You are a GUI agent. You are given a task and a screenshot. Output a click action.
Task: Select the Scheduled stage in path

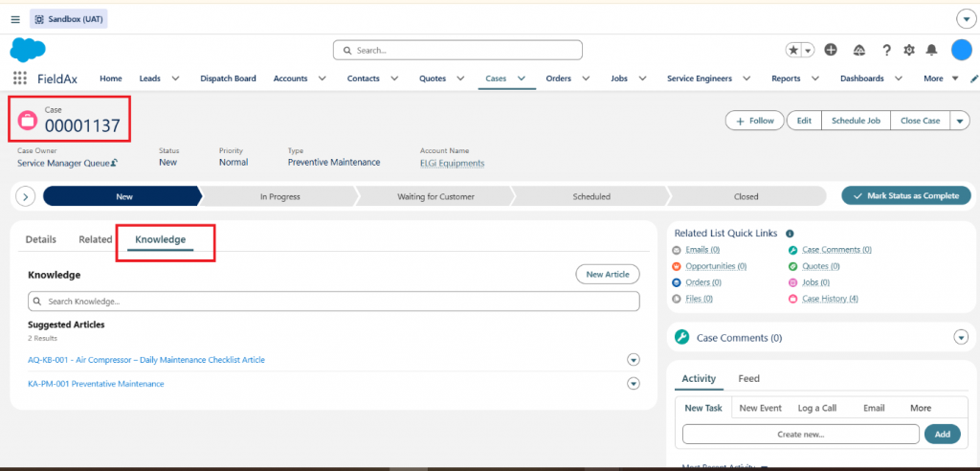click(590, 196)
